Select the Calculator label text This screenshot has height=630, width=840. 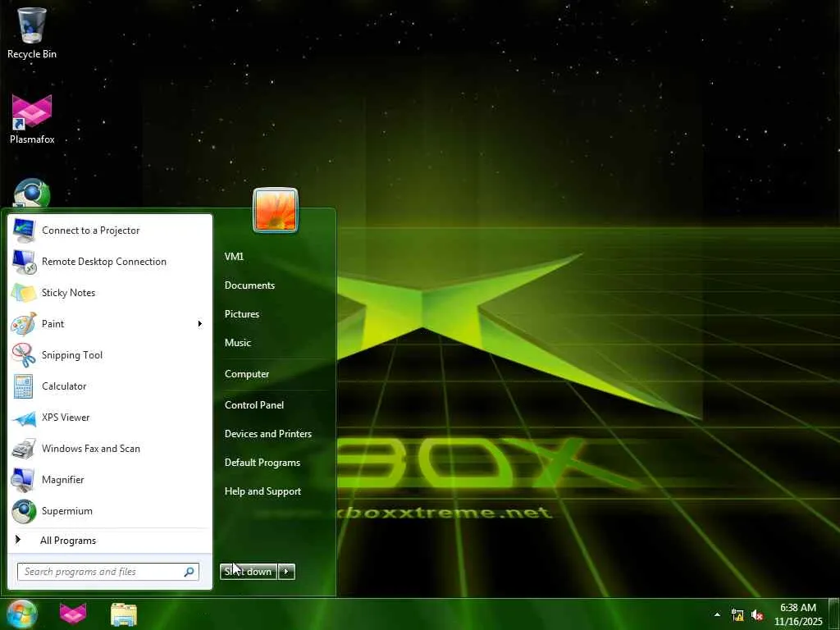(x=64, y=386)
